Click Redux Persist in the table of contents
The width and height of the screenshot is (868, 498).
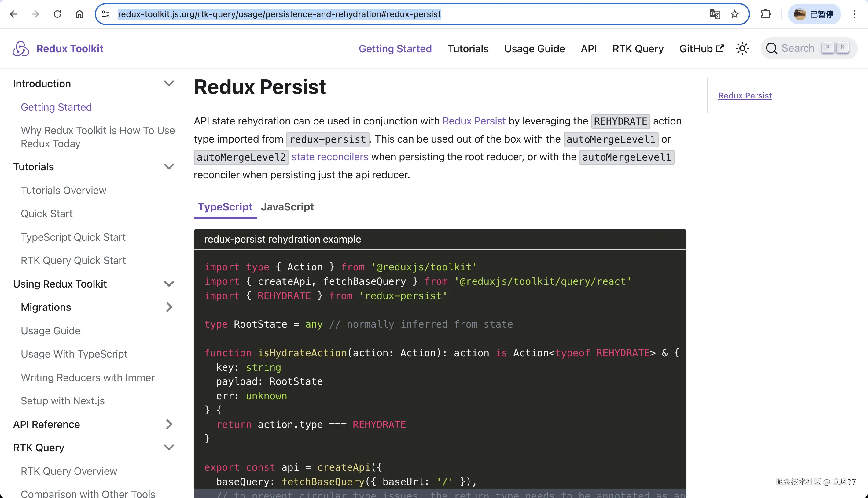point(745,96)
